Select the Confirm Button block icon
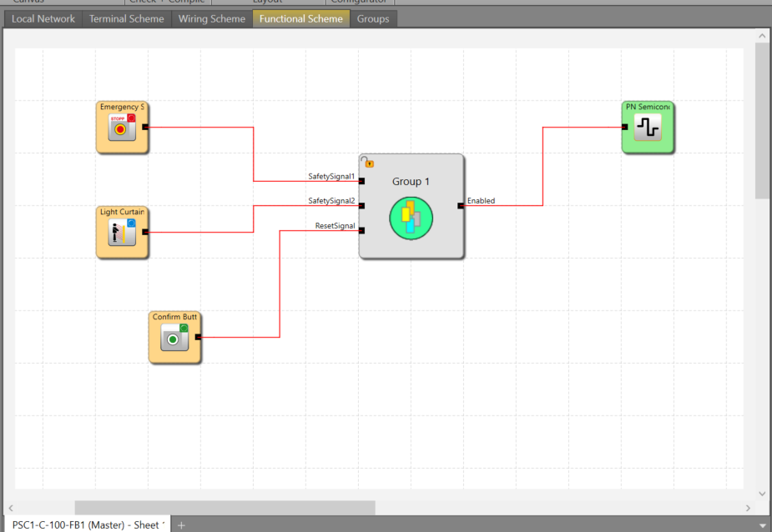 [174, 337]
